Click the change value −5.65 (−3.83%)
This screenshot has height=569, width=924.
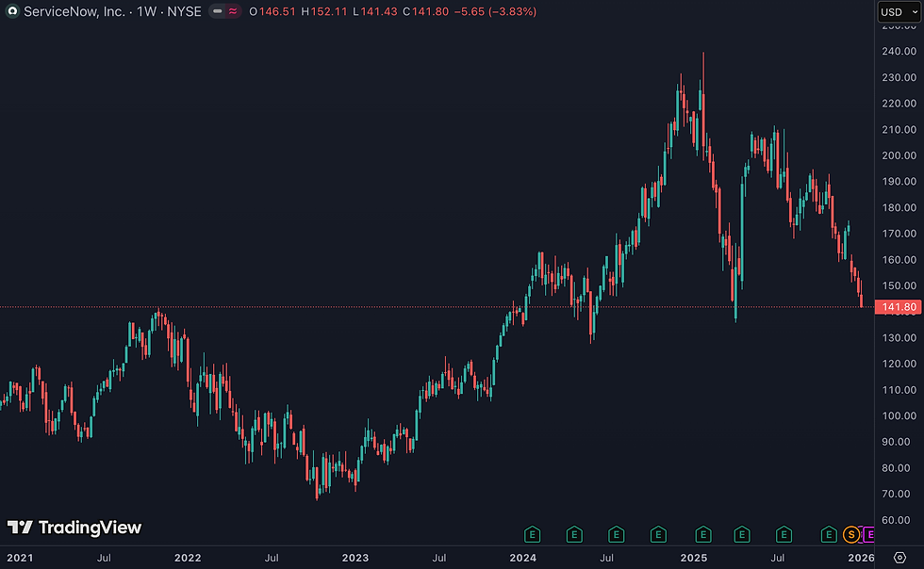click(x=495, y=12)
